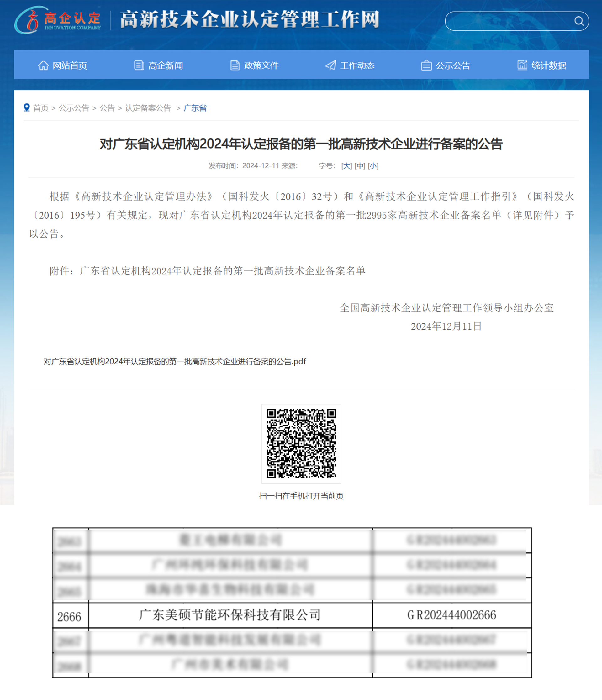Image resolution: width=602 pixels, height=700 pixels.
Task: Click the QR code image
Action: pos(301,444)
